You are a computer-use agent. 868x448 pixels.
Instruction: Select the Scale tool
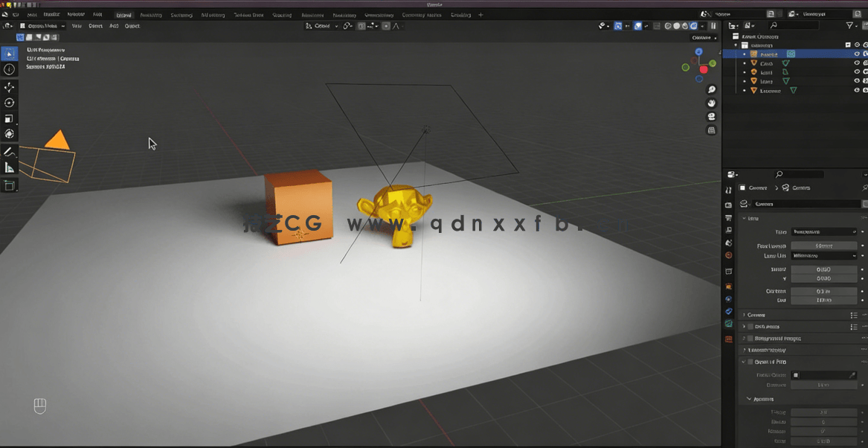(10, 118)
